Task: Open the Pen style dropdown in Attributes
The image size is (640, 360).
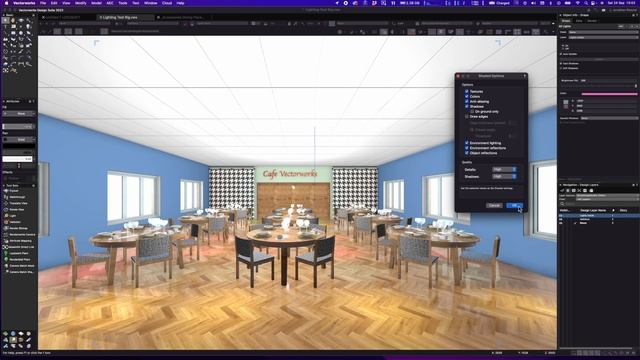Action: pos(19,140)
